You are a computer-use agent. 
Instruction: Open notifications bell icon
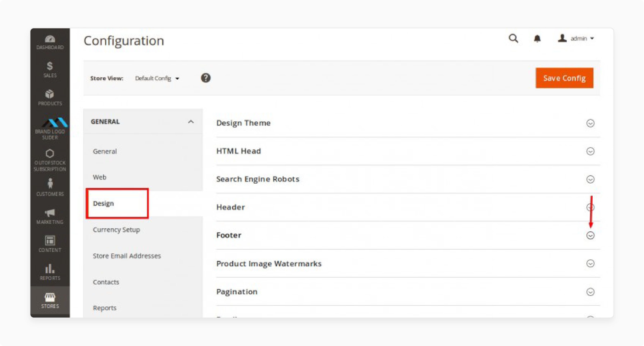(x=537, y=39)
